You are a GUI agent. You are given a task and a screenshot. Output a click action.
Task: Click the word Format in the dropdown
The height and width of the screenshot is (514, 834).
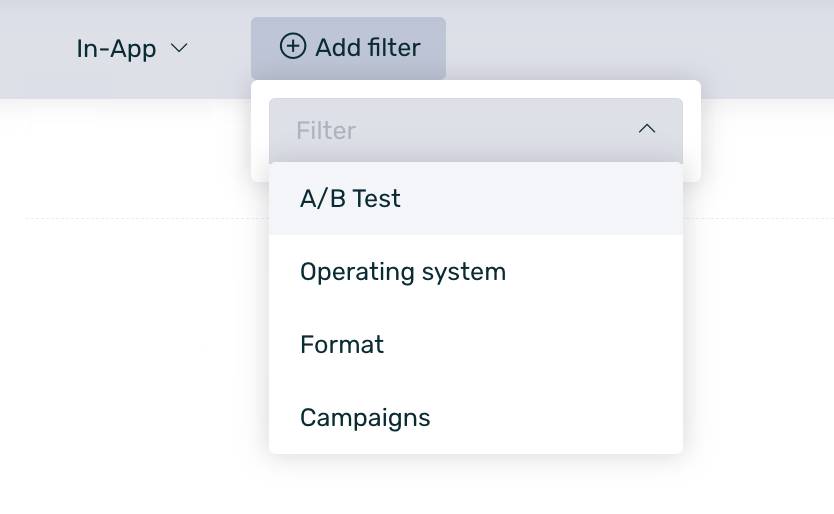click(342, 345)
